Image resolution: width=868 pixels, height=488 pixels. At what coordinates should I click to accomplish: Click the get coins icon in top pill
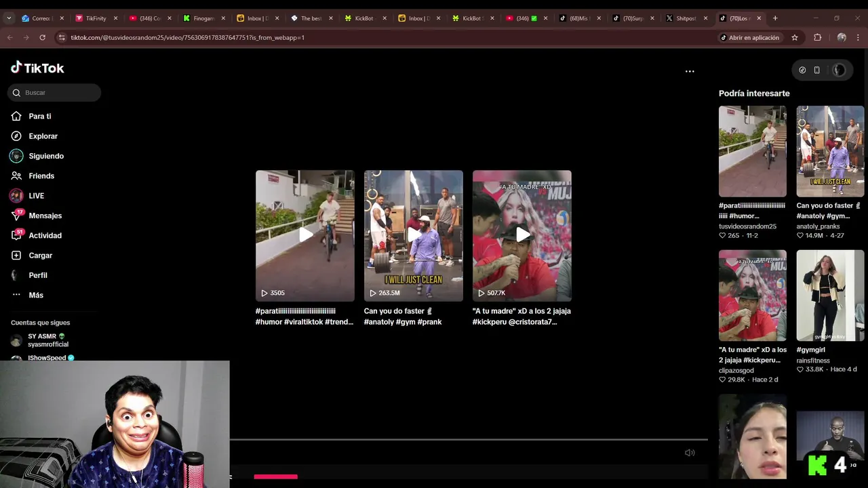802,70
